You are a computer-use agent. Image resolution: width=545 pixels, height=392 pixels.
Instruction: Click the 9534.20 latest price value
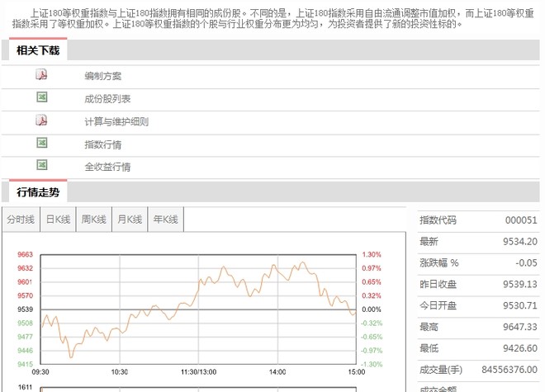point(520,241)
